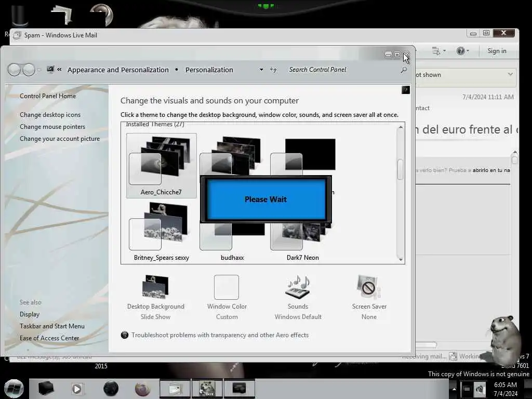Open the recent pages arrow beside Forward button

pyautogui.click(x=39, y=70)
